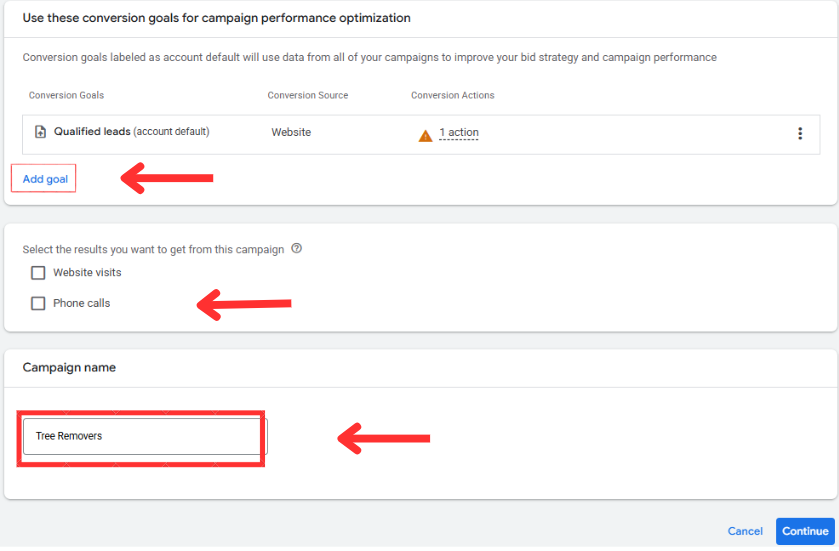The height and width of the screenshot is (551, 839).
Task: Click the Conversion Source column header
Action: click(307, 96)
